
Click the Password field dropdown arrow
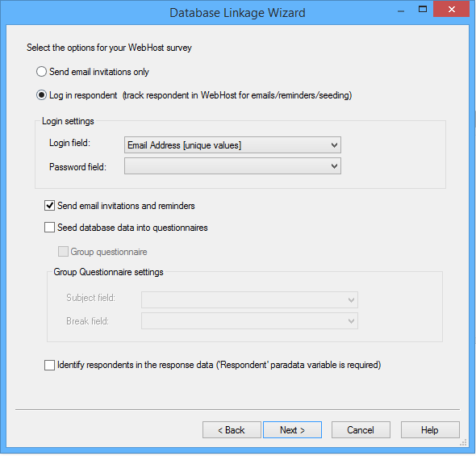click(334, 166)
